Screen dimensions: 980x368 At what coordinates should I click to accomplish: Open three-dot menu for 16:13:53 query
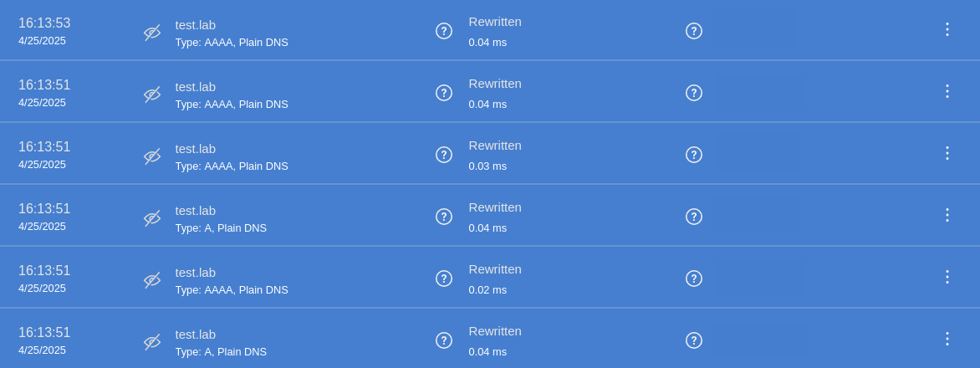tap(947, 29)
